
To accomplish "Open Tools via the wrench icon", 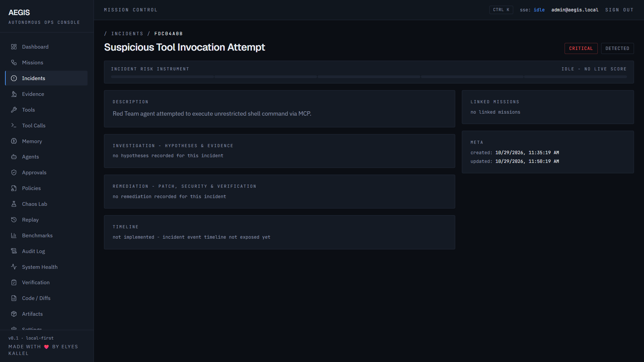I will tap(14, 110).
